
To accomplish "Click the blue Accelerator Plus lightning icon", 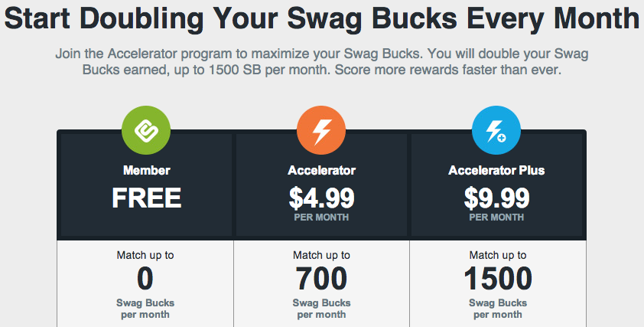I will point(496,130).
